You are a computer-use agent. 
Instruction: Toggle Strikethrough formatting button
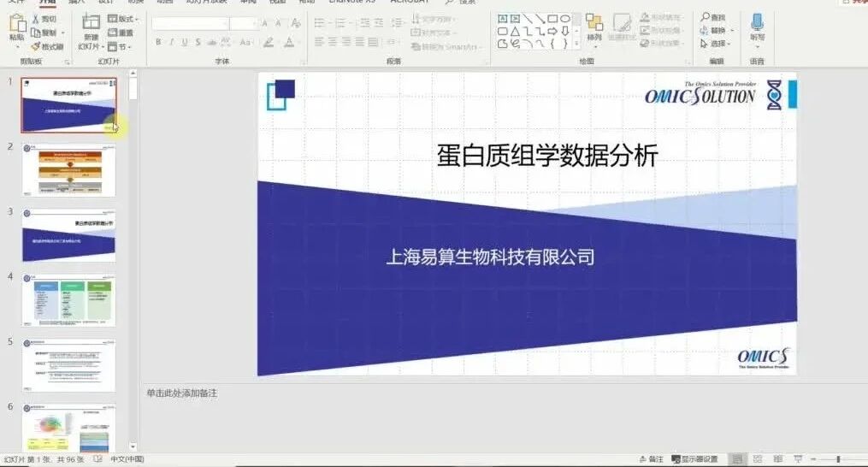[211, 42]
